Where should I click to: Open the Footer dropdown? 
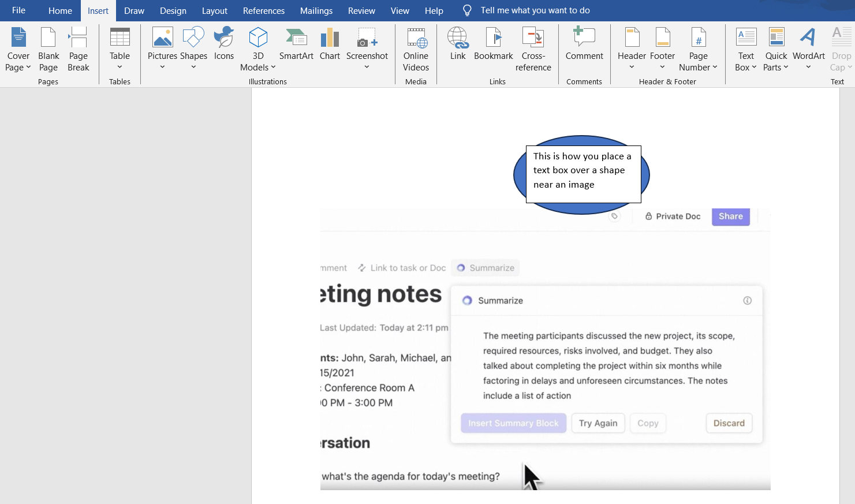(x=662, y=50)
